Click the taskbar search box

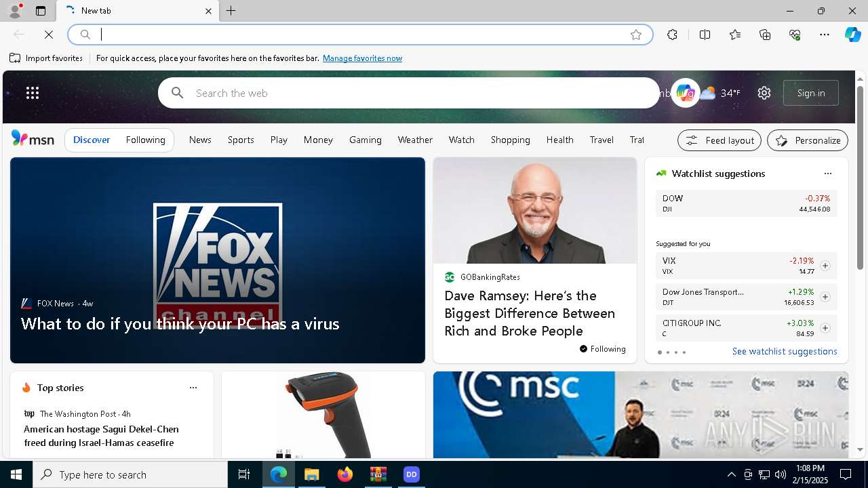pos(130,474)
